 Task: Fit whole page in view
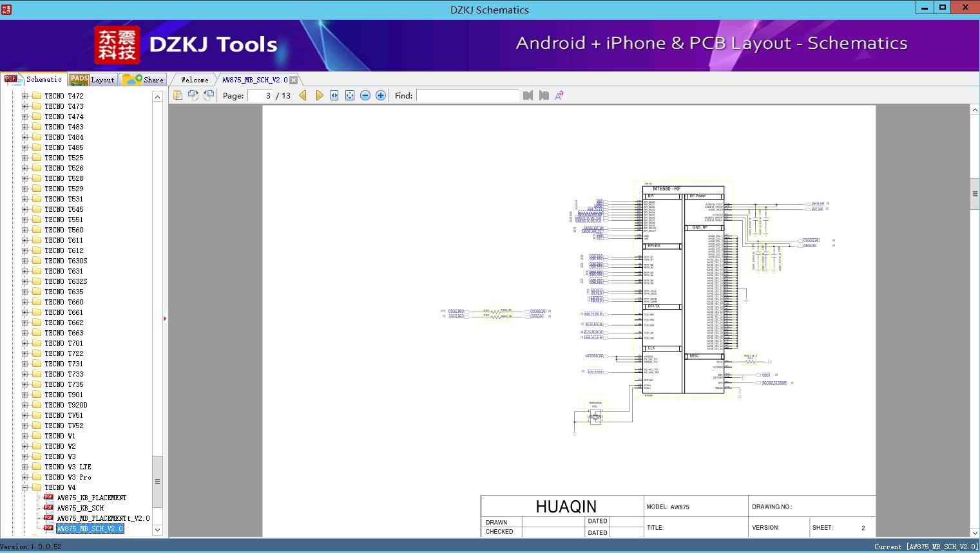[x=350, y=95]
